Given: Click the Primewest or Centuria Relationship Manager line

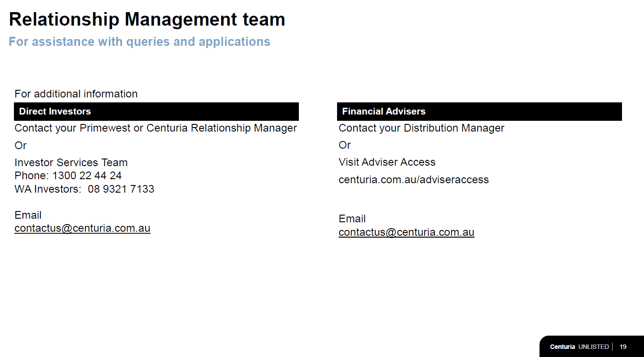Looking at the screenshot, I should 155,128.
